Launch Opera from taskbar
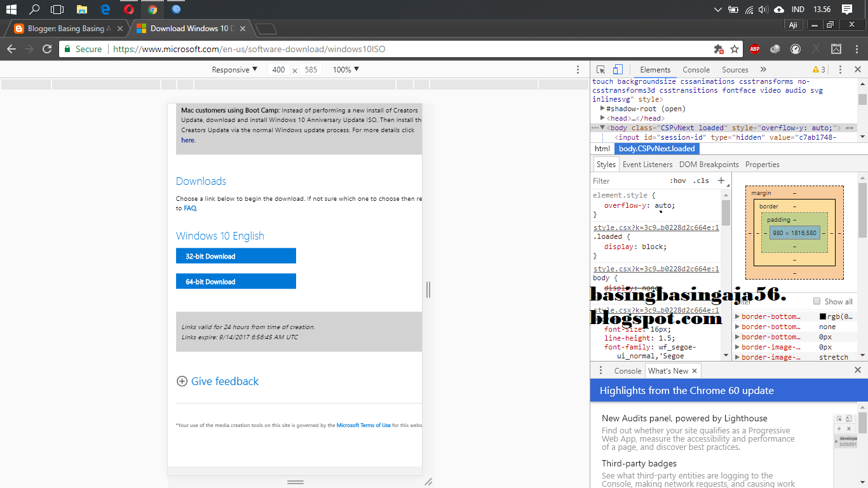The image size is (868, 488). [x=129, y=10]
